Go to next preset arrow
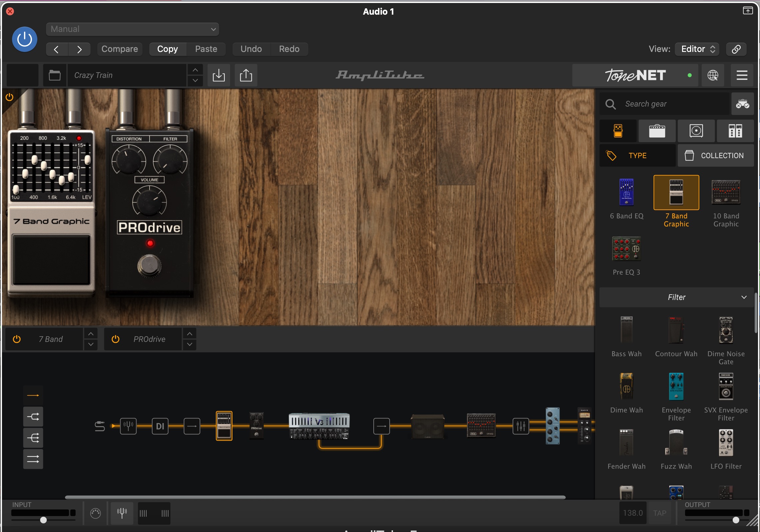The height and width of the screenshot is (532, 760). tap(79, 49)
